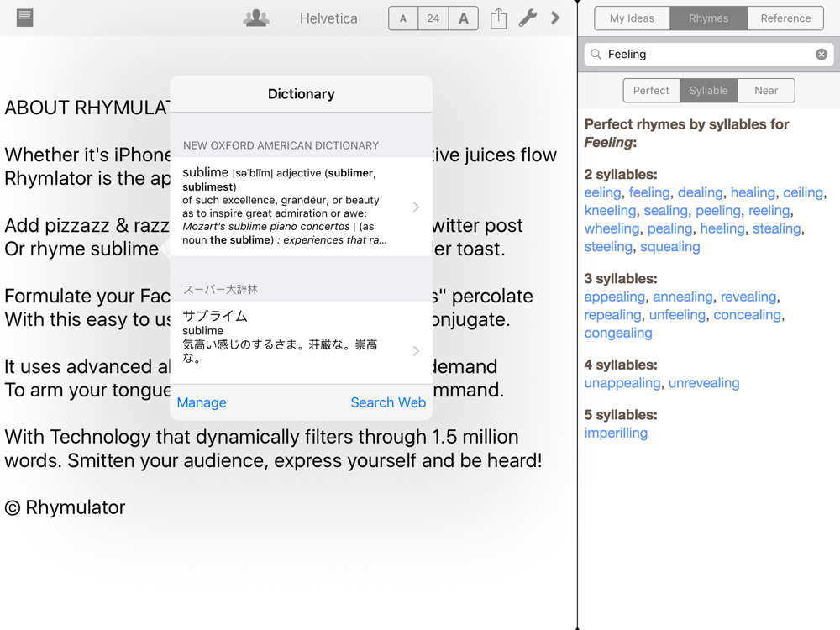Image resolution: width=840 pixels, height=630 pixels.
Task: Switch to the Rhymes tab
Action: click(708, 18)
